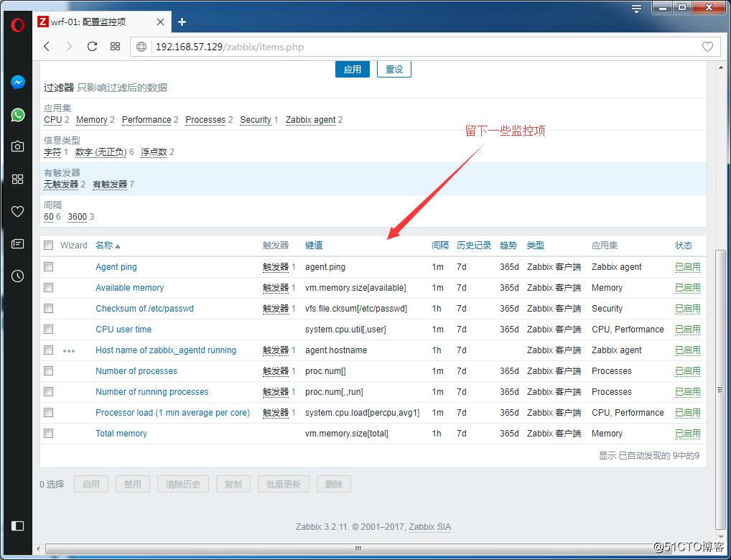Open wizard menu for Host name item
The image size is (731, 560).
pos(69,350)
